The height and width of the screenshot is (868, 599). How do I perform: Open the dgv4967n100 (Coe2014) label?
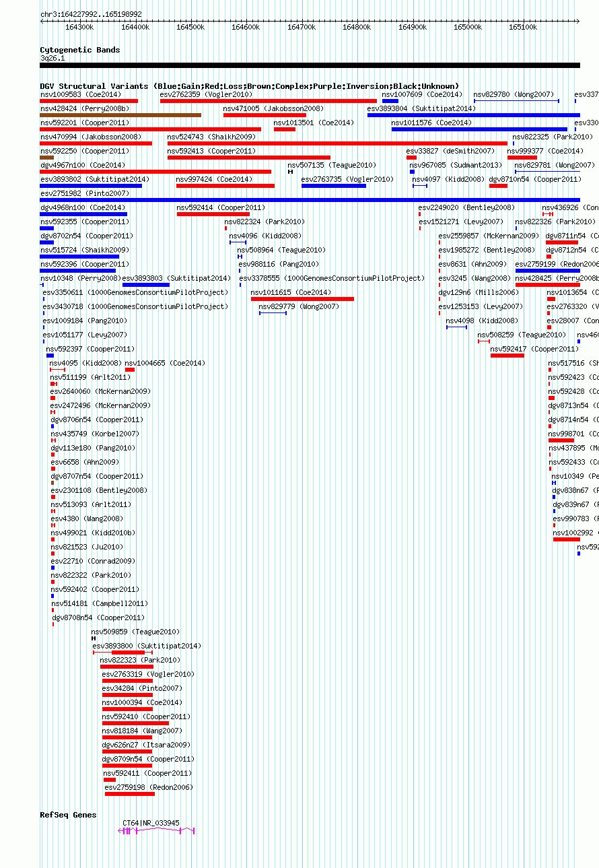coord(82,165)
